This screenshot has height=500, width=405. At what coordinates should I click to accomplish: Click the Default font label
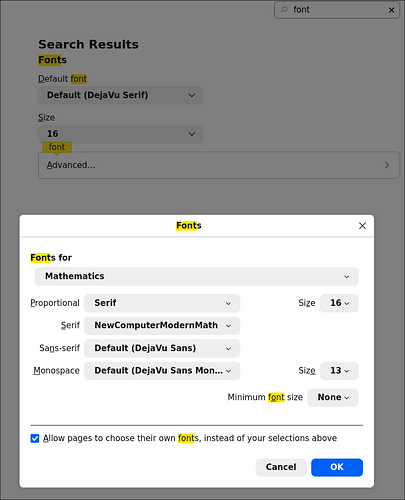62,79
